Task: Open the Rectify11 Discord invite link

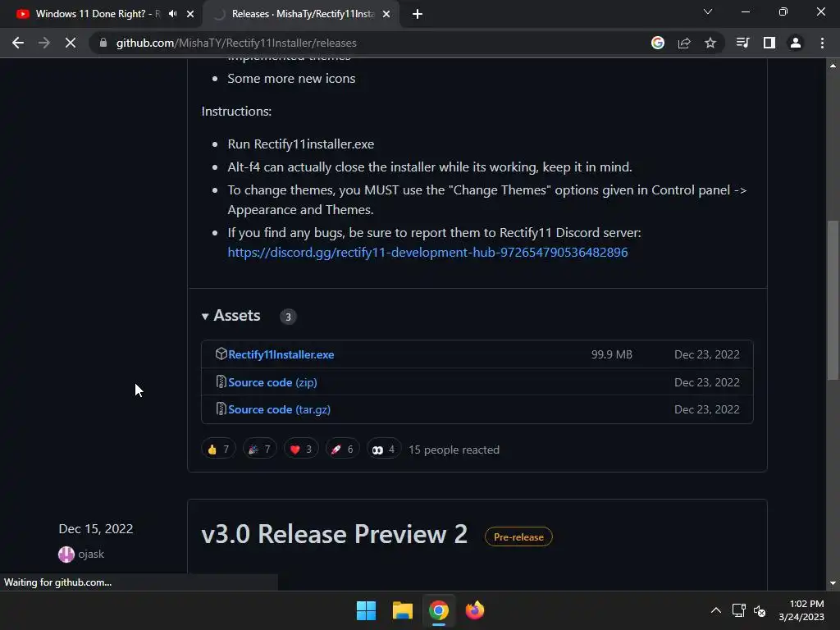Action: point(427,253)
